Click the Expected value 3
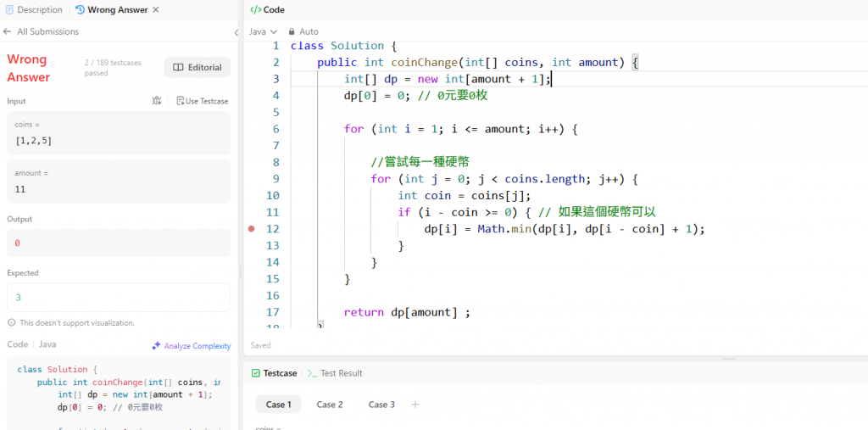868x430 pixels. click(x=18, y=298)
